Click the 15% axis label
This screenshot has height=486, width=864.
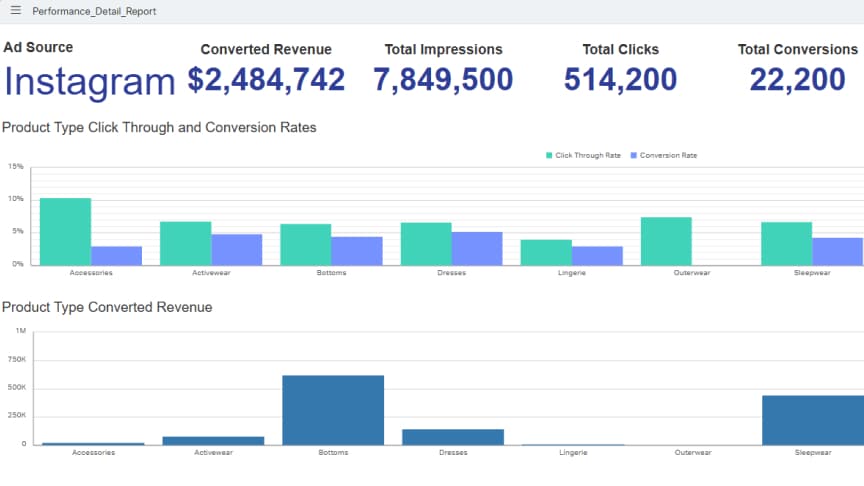pos(16,166)
